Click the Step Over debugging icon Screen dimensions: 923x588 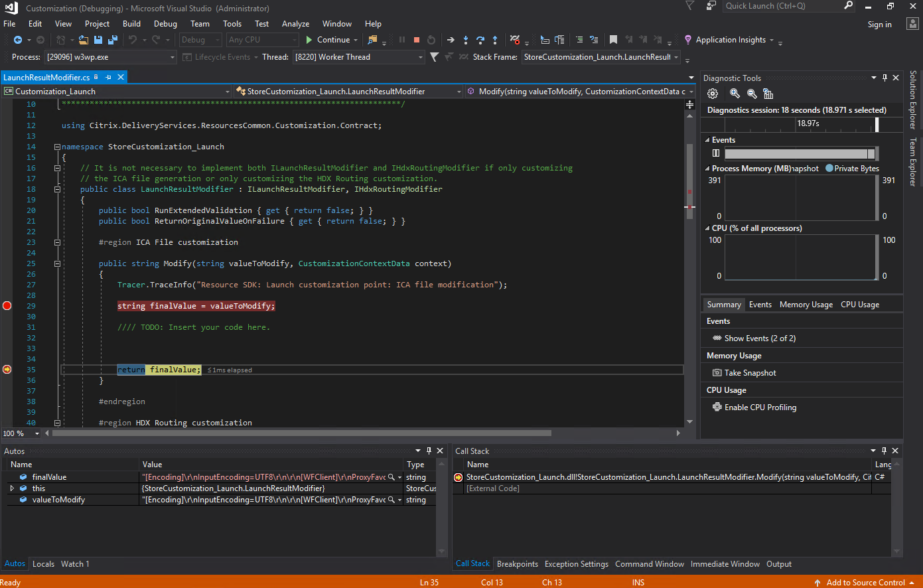tap(480, 40)
